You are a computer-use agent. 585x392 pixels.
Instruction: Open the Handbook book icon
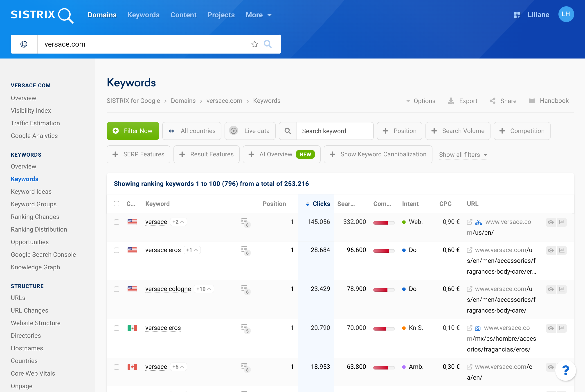(532, 101)
